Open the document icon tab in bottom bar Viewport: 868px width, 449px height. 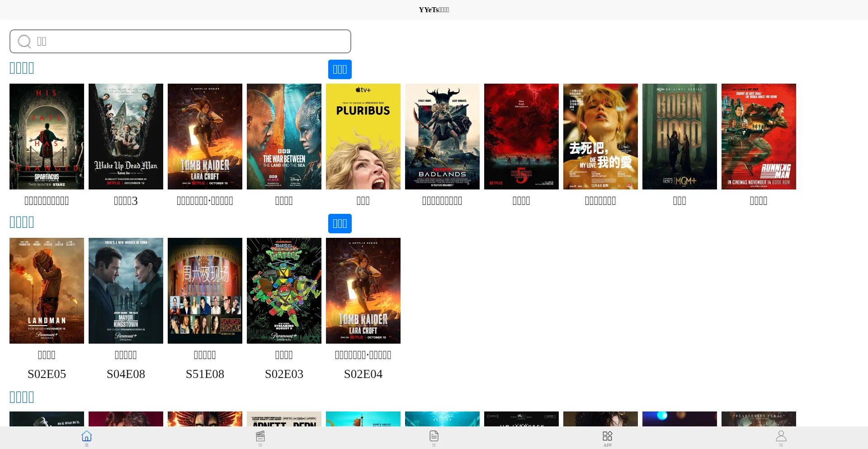(434, 436)
